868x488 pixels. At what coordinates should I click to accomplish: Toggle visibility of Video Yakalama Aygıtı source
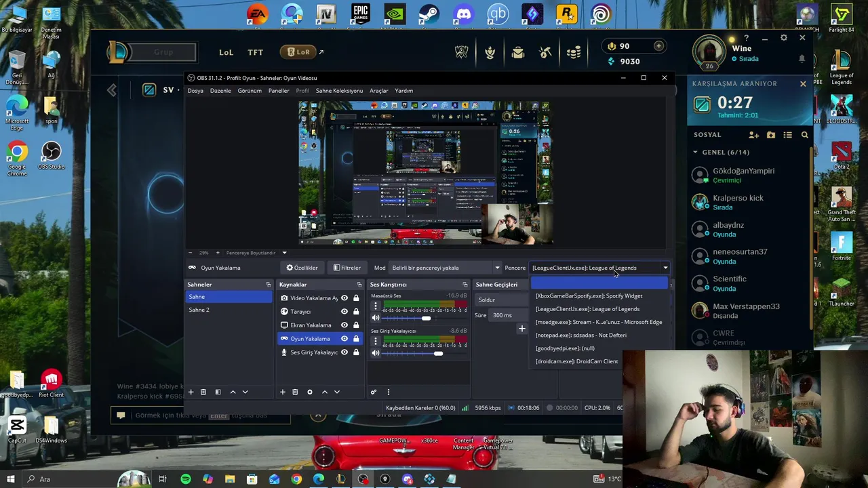pyautogui.click(x=344, y=298)
